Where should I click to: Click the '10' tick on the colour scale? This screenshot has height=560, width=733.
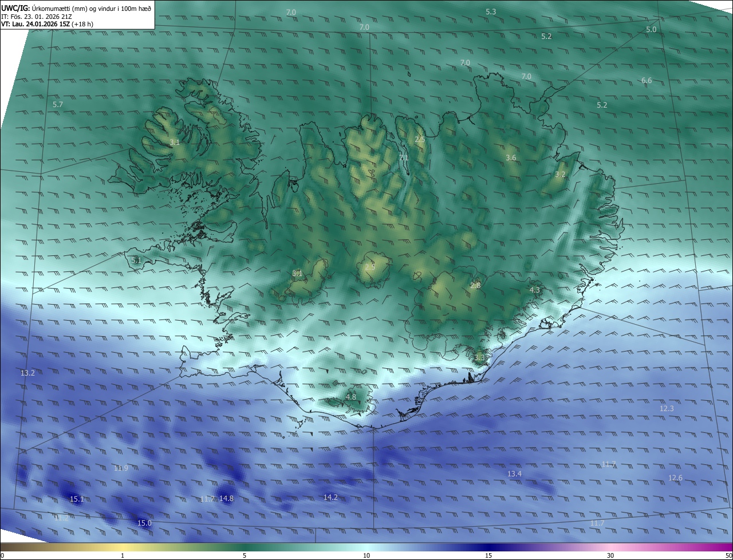366,555
